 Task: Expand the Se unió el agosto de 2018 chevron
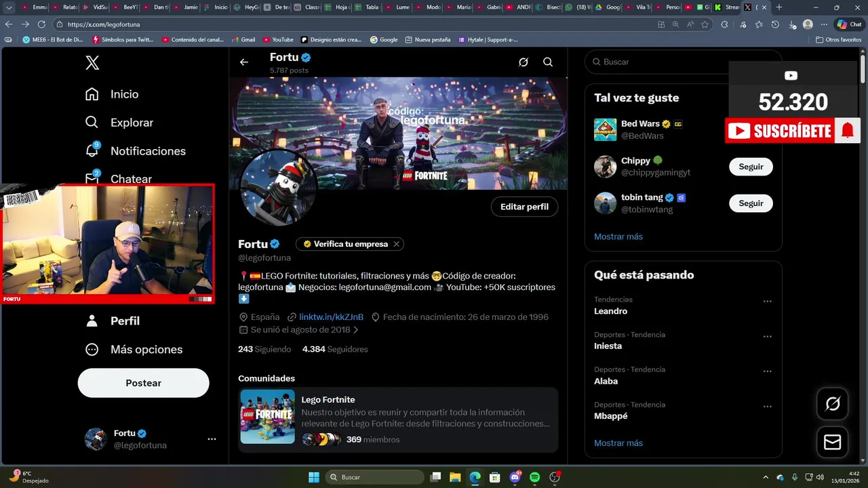click(356, 330)
